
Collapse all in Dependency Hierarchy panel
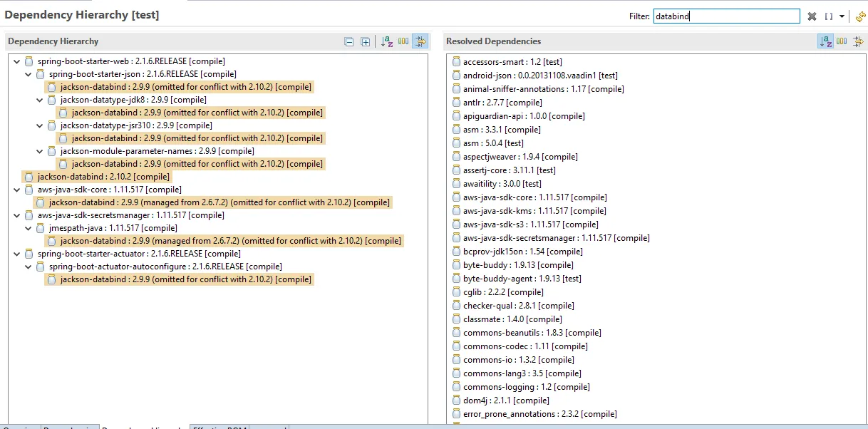(349, 42)
